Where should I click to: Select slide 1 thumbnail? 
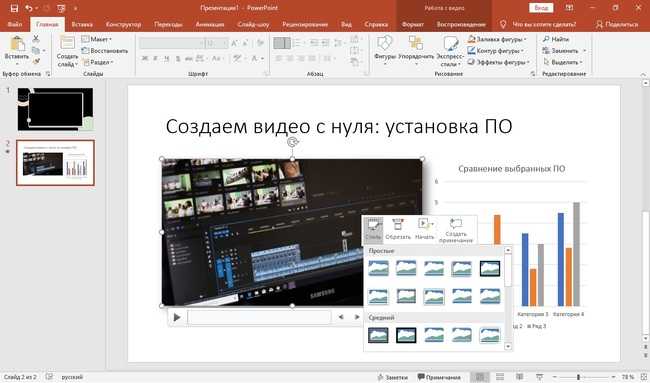(x=56, y=109)
